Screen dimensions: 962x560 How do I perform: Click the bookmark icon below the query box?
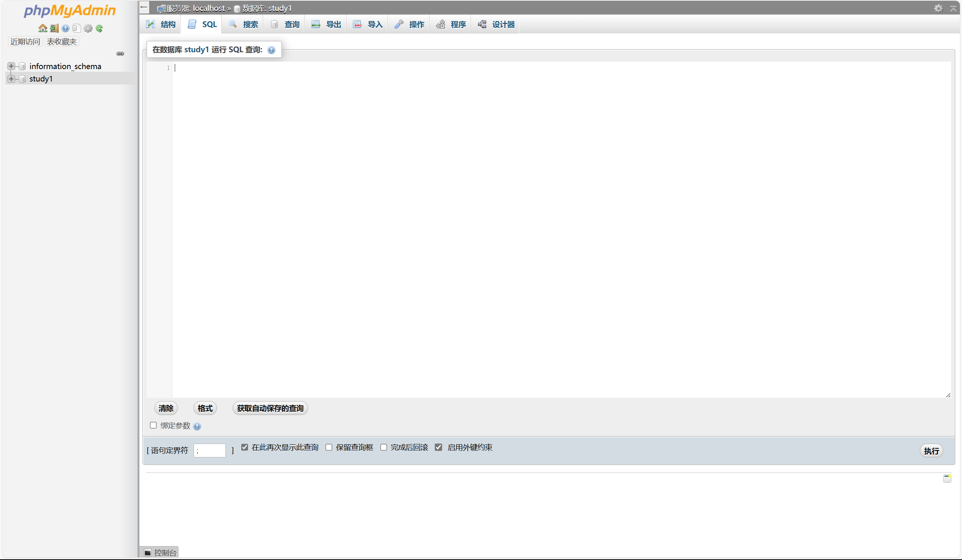(947, 478)
